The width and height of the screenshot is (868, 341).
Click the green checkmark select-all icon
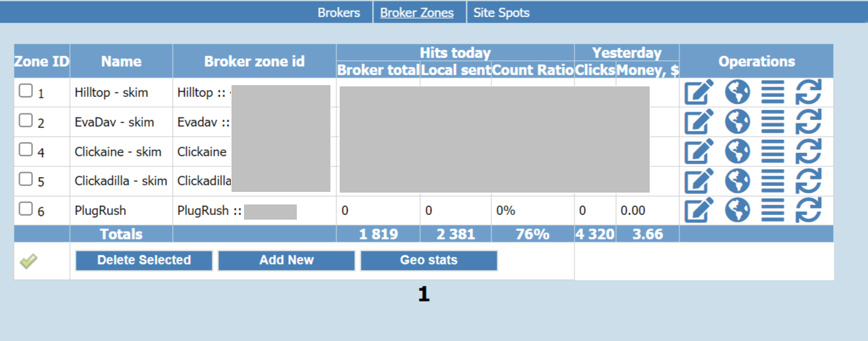[x=28, y=261]
